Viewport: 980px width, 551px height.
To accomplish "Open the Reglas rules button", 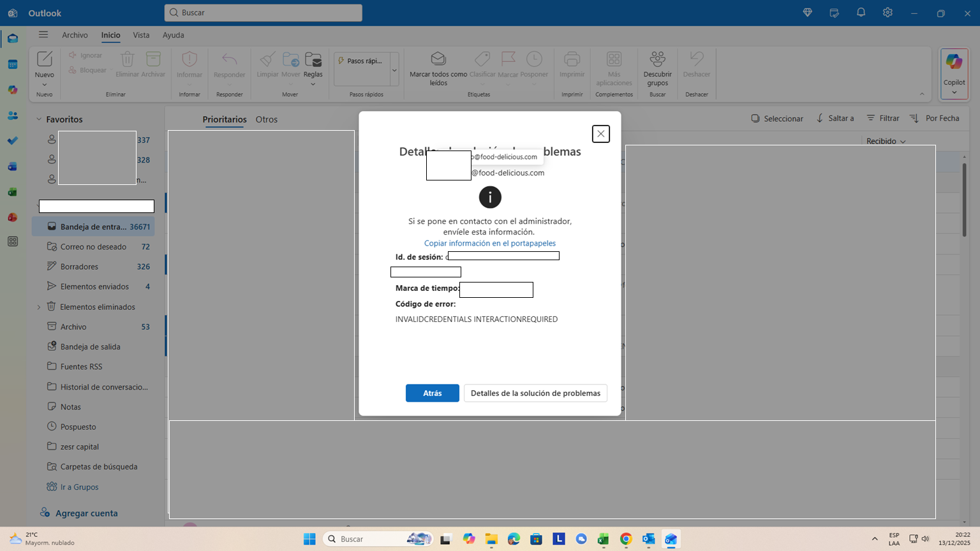I will click(313, 69).
